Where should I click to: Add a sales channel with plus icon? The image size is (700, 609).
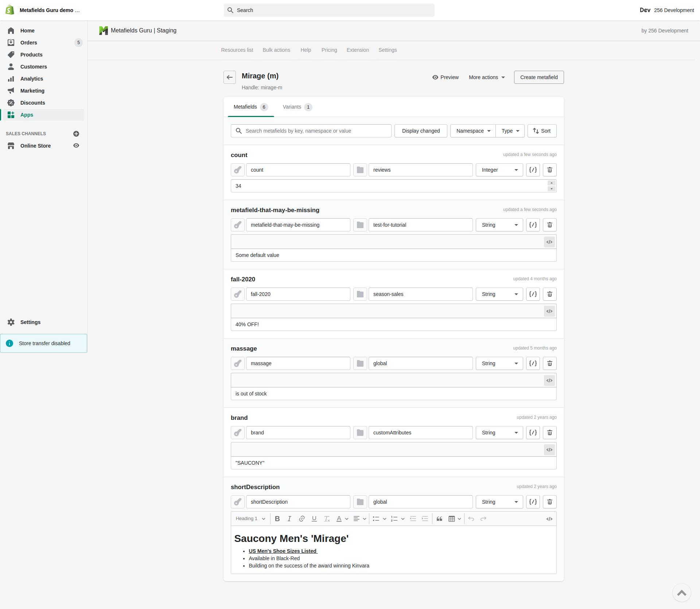(76, 134)
